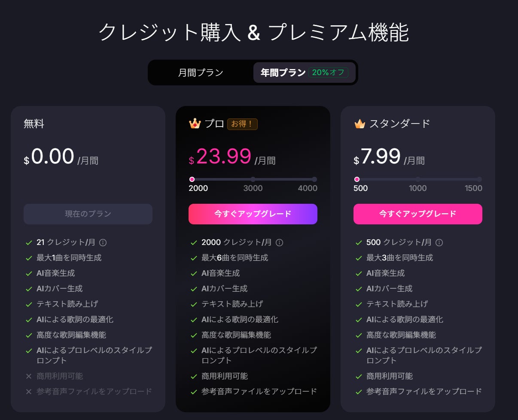Viewport: 518px width, 420px height.
Task: Click the crown icon next to スタンダード
Action: [x=360, y=124]
